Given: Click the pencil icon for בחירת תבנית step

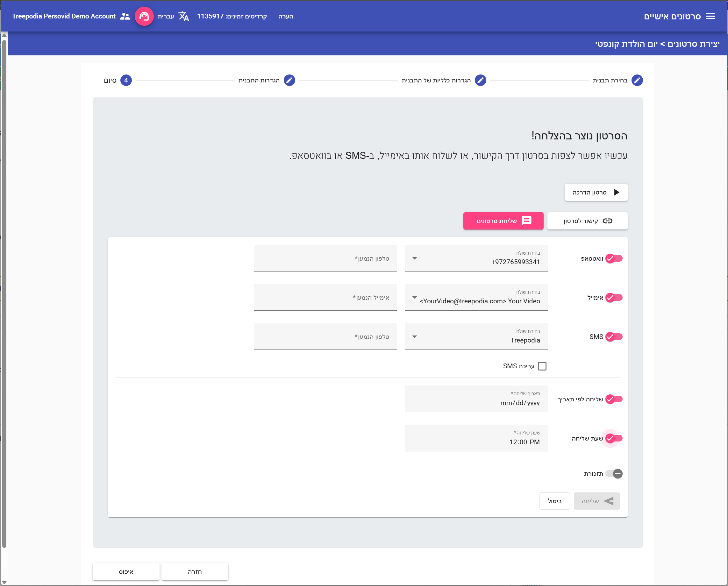Looking at the screenshot, I should 637,80.
